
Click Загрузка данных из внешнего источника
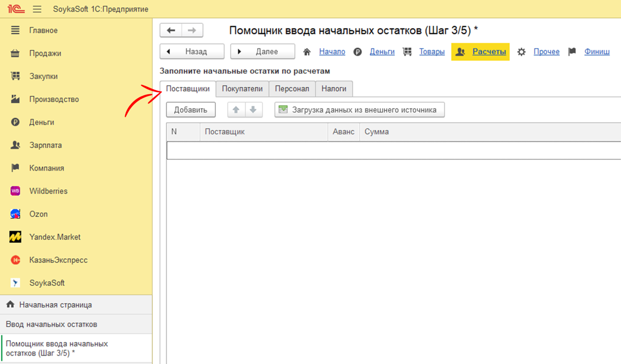pyautogui.click(x=359, y=110)
